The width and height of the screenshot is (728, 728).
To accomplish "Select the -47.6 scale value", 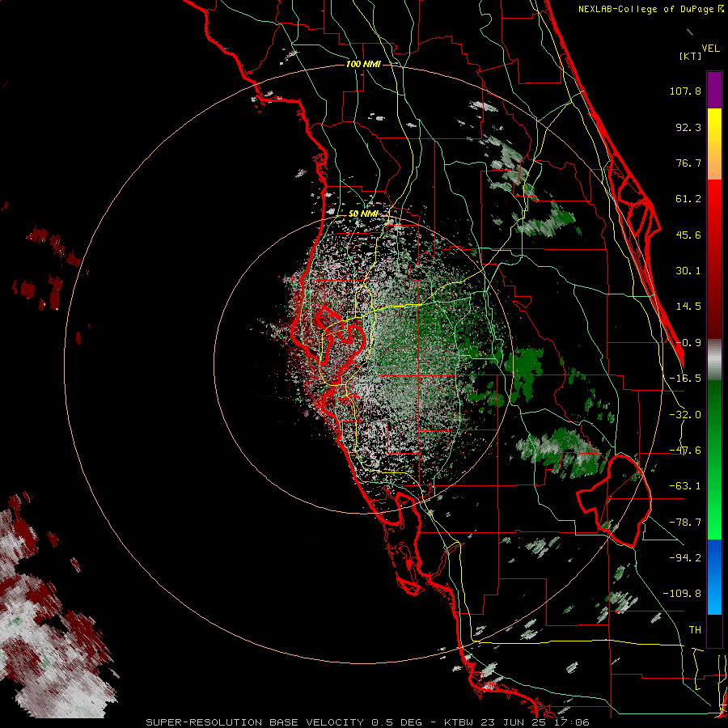I will [685, 451].
